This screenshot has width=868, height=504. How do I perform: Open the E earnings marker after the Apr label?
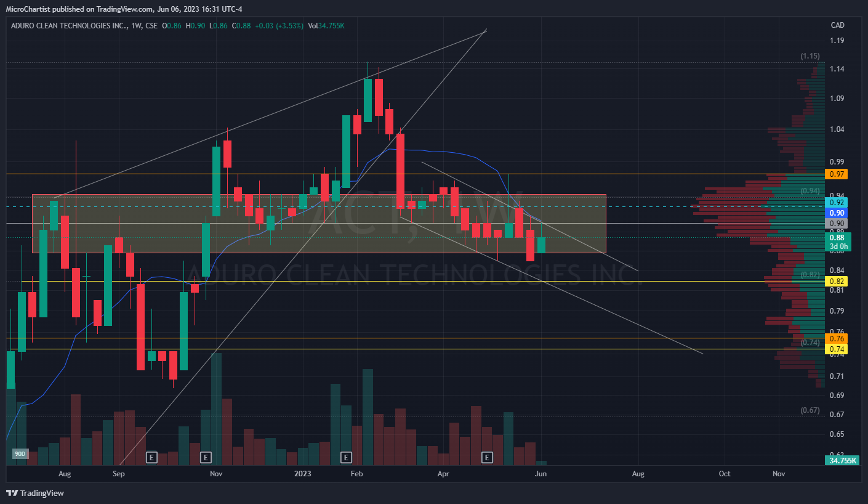pos(487,457)
